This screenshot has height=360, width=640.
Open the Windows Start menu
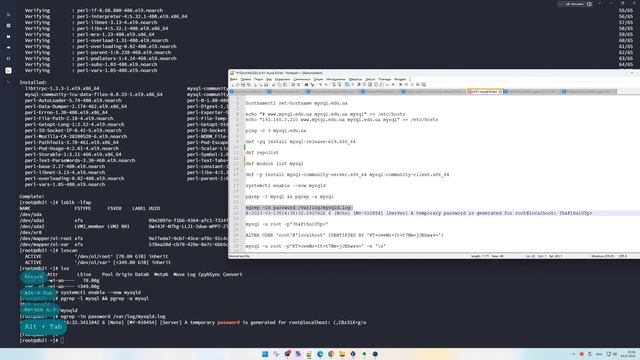pos(265,354)
